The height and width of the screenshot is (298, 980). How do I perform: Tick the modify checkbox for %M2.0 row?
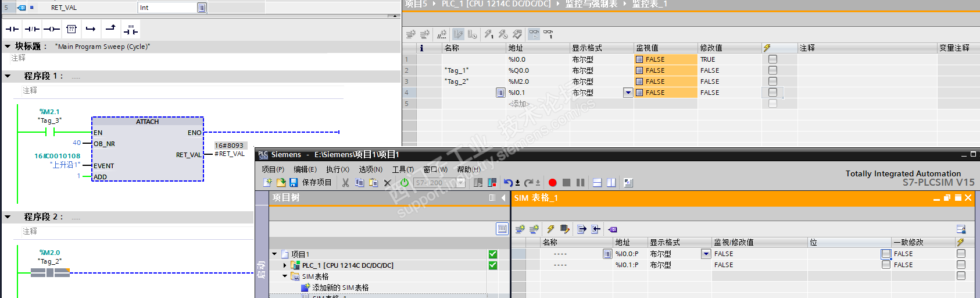(x=772, y=81)
